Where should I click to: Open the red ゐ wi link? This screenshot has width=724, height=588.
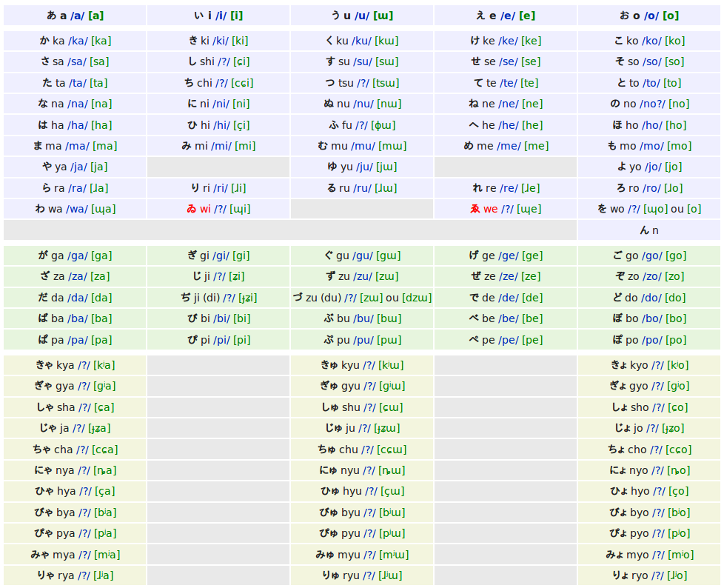pyautogui.click(x=198, y=210)
